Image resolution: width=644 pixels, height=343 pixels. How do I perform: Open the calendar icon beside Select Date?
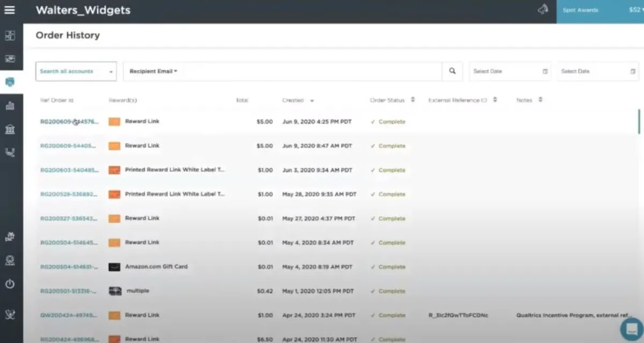tap(544, 71)
